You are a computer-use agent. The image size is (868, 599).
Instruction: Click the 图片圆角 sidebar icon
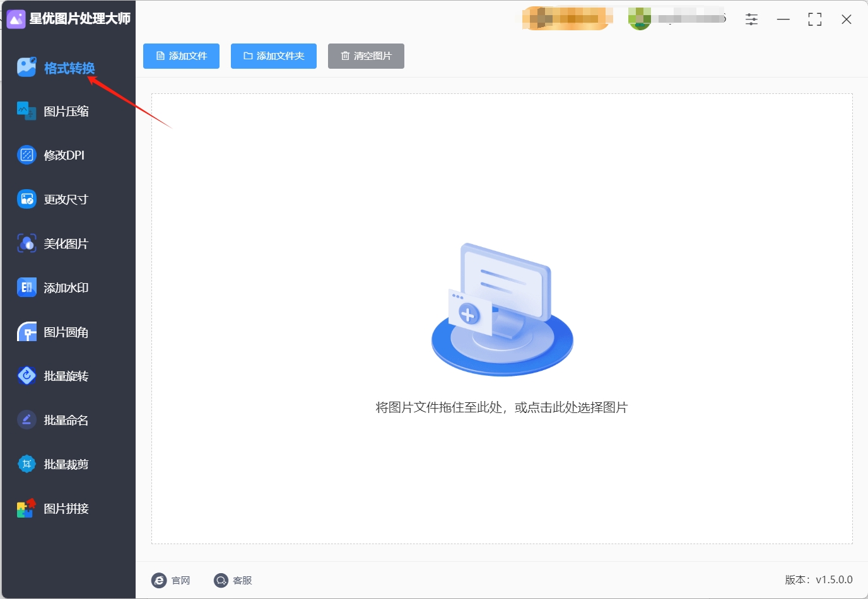[x=26, y=332]
